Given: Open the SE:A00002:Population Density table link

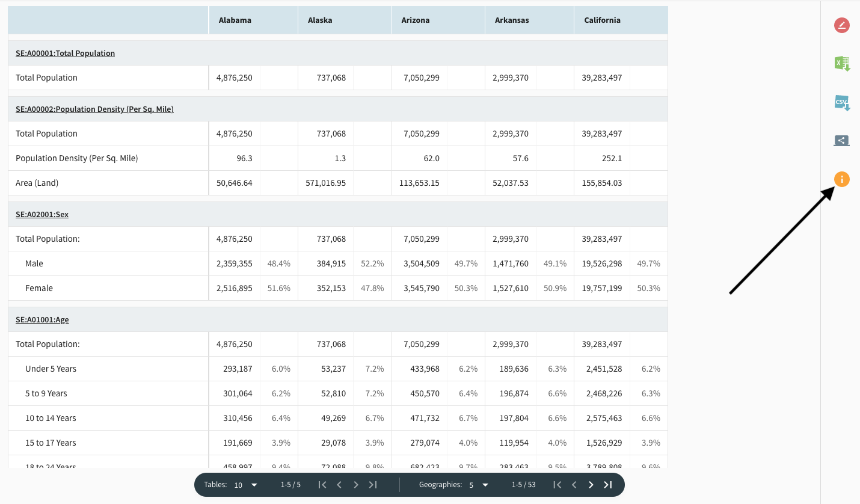Looking at the screenshot, I should tap(94, 109).
